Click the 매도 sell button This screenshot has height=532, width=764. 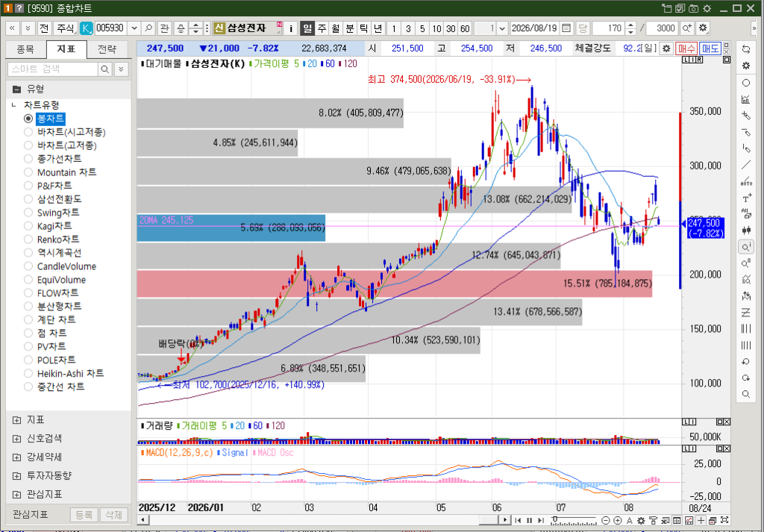pos(710,48)
